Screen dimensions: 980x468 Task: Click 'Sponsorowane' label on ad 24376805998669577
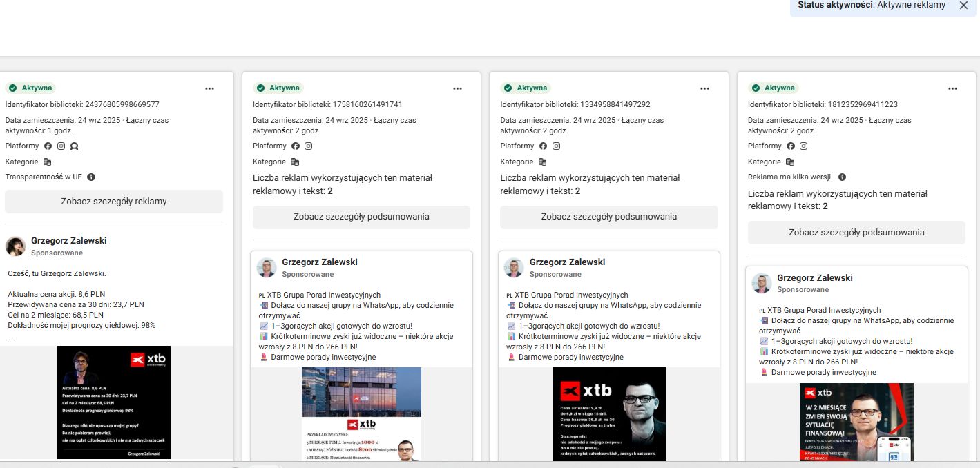pos(57,253)
